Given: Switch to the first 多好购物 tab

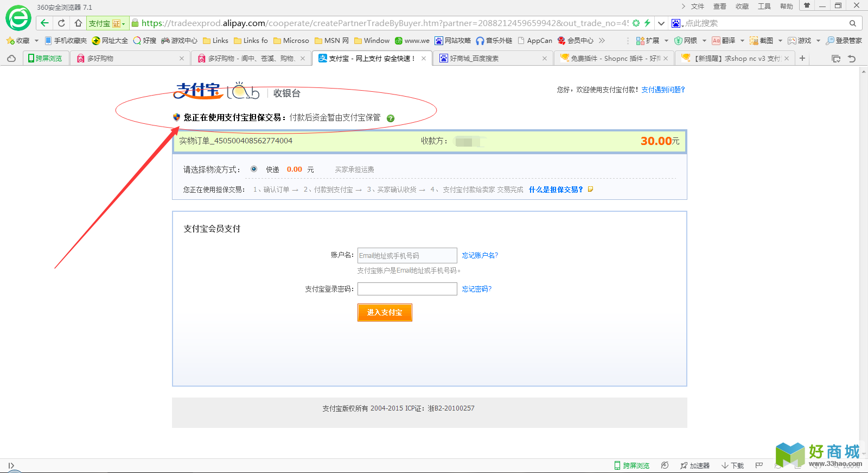Looking at the screenshot, I should point(130,58).
